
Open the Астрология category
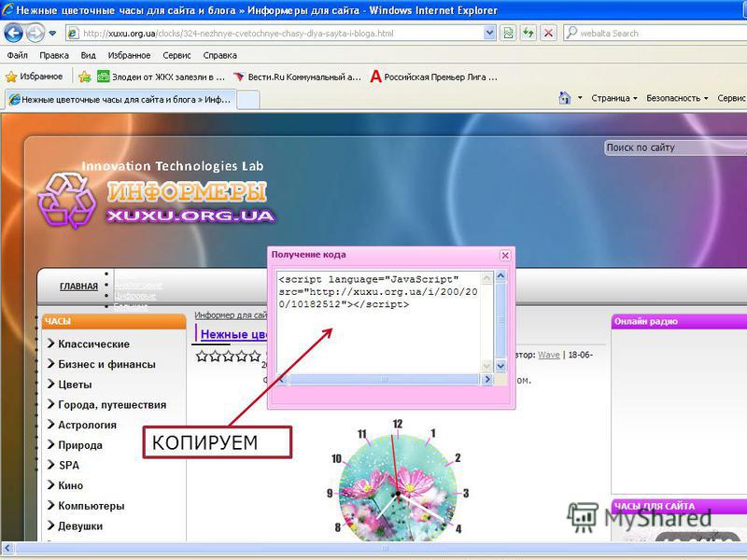pyautogui.click(x=87, y=425)
